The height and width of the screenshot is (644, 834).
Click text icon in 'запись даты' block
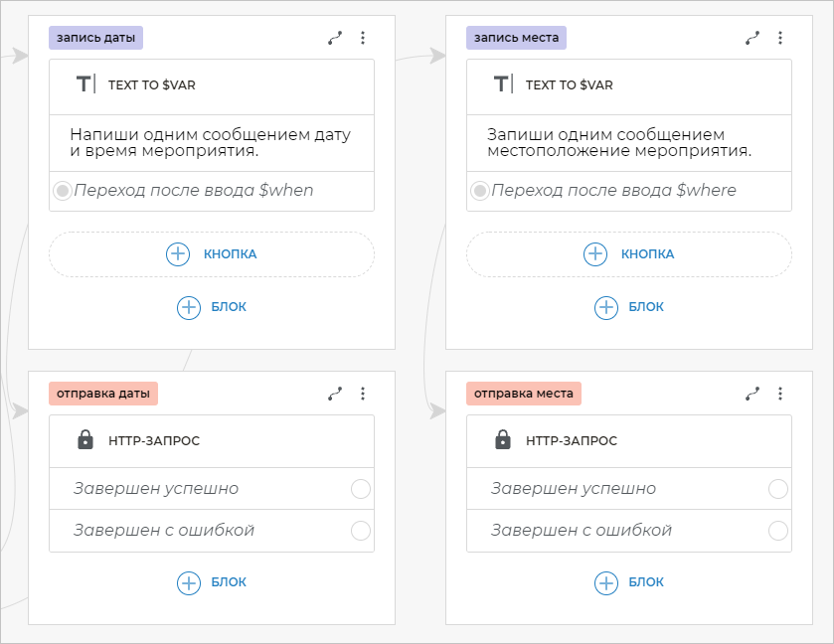(85, 84)
